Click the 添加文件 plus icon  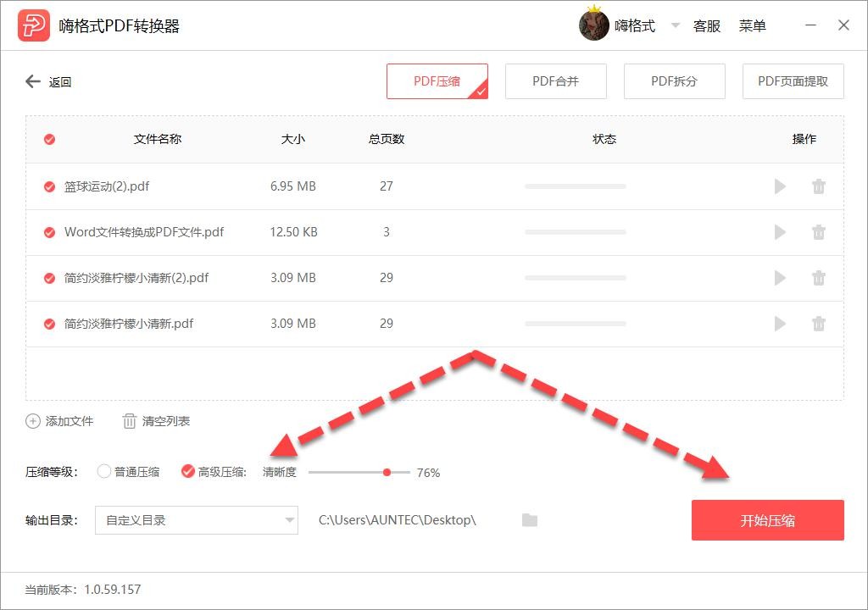(x=33, y=421)
